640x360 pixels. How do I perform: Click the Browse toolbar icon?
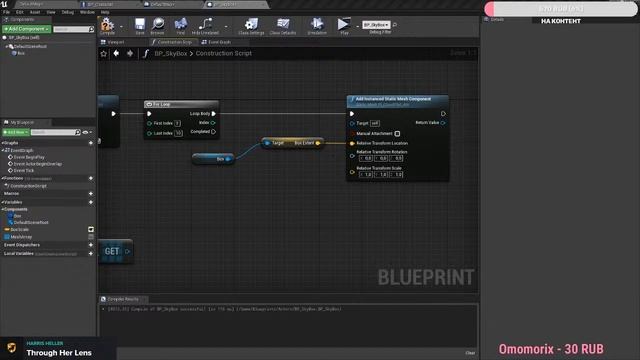click(x=158, y=26)
